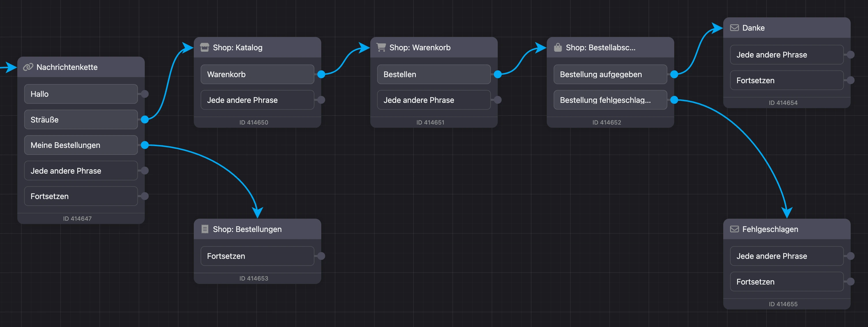
Task: Click the receipt icon on Shop: Bestellungen
Action: click(x=204, y=229)
